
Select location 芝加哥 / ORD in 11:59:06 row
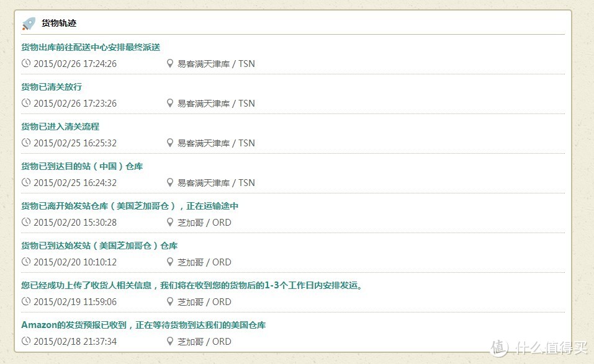[204, 302]
